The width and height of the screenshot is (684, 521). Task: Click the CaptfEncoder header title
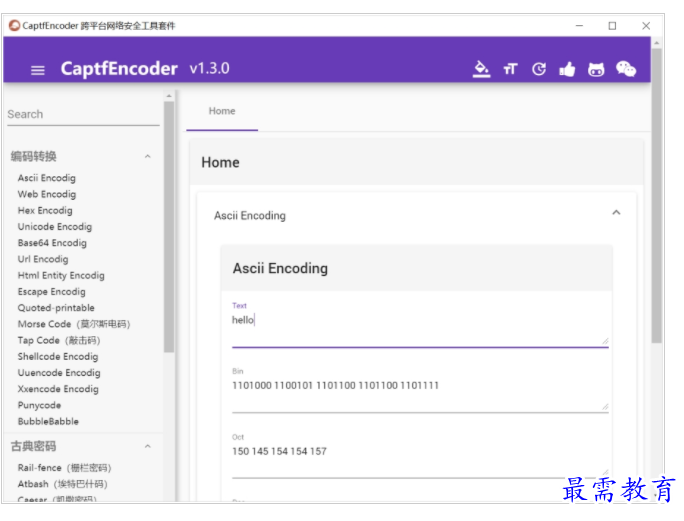coord(119,69)
